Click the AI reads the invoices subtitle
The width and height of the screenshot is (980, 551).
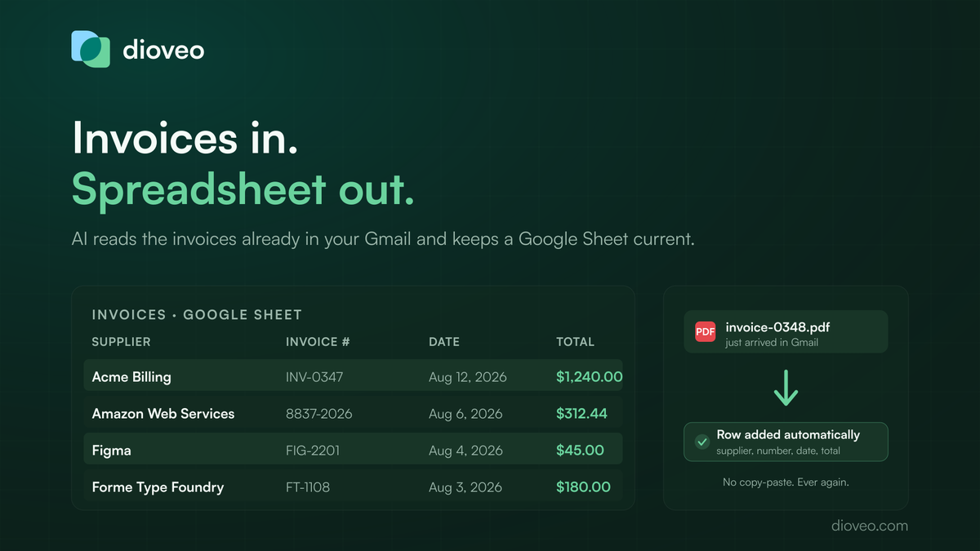pyautogui.click(x=383, y=240)
